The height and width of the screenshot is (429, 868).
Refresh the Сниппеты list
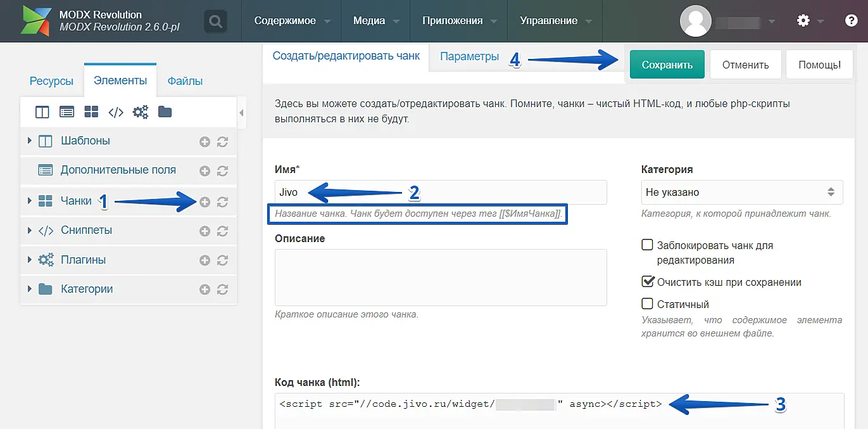pyautogui.click(x=222, y=231)
